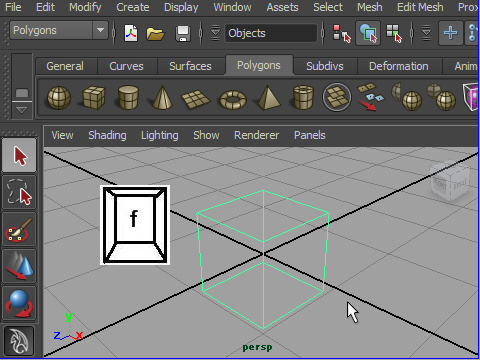
Task: Open the viewport Lighting menu
Action: pyautogui.click(x=160, y=135)
